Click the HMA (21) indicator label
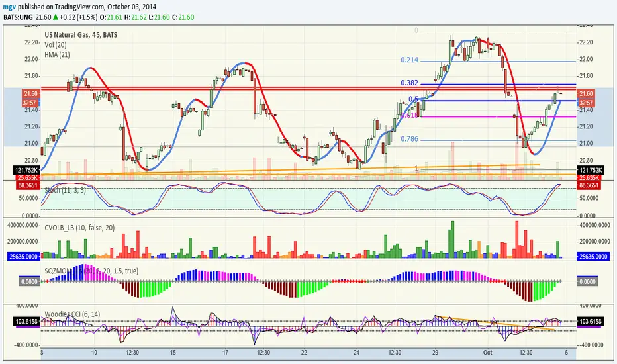 click(x=57, y=55)
